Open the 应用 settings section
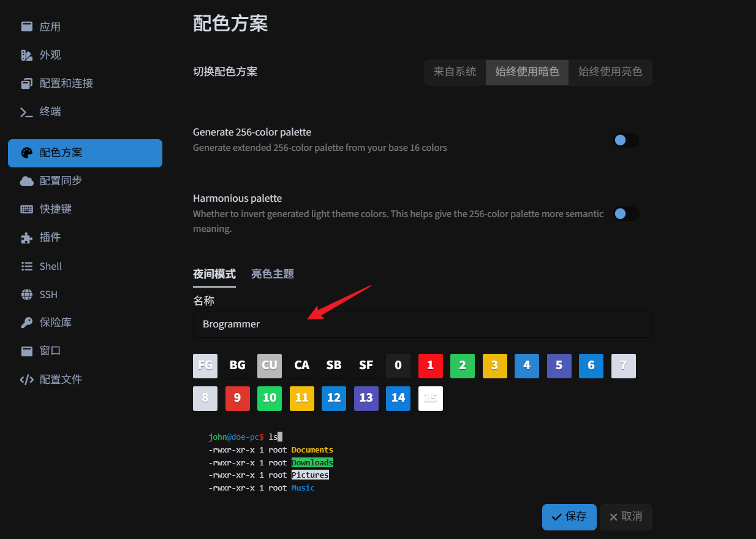Screen dimensions: 756x539 pyautogui.click(x=85, y=26)
